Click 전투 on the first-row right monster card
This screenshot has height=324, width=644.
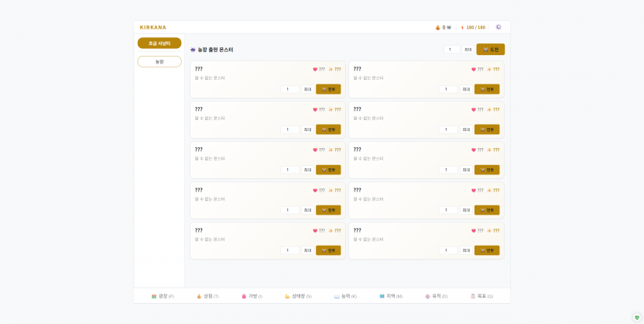coord(487,89)
